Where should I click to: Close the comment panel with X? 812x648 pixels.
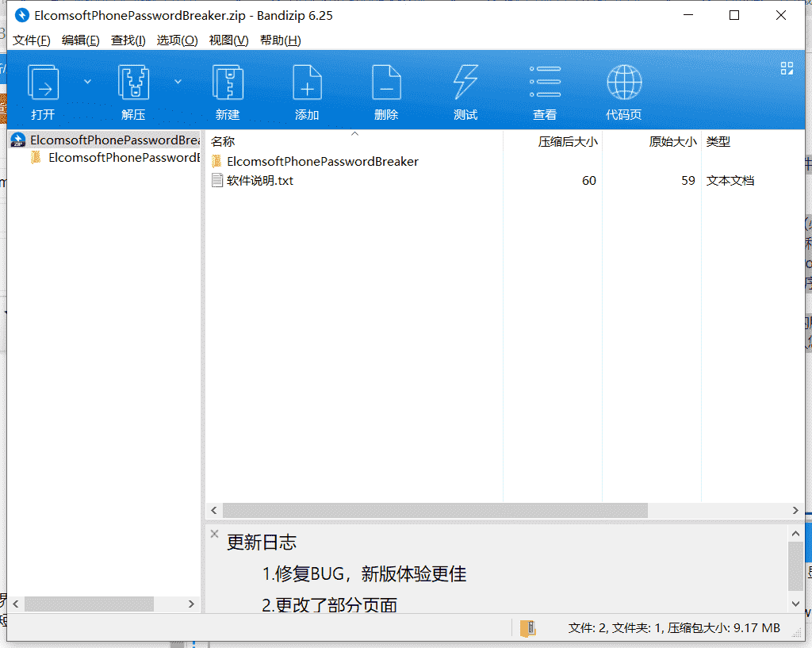coord(214,534)
